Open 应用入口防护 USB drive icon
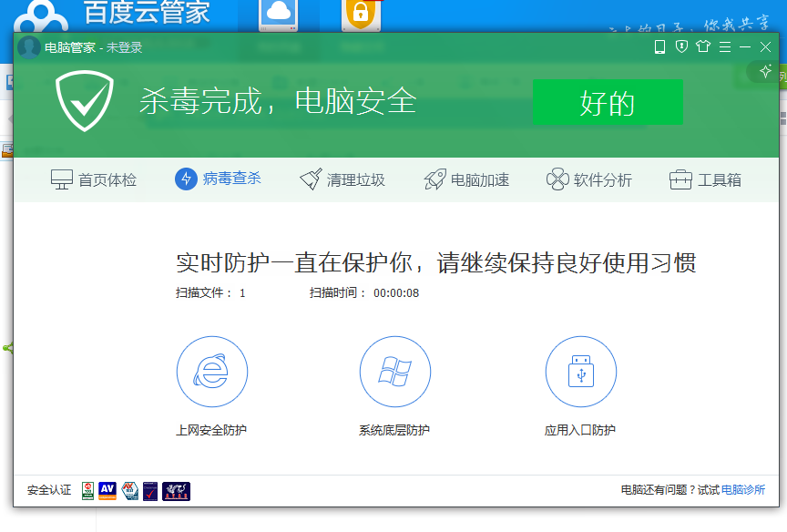 pyautogui.click(x=581, y=372)
